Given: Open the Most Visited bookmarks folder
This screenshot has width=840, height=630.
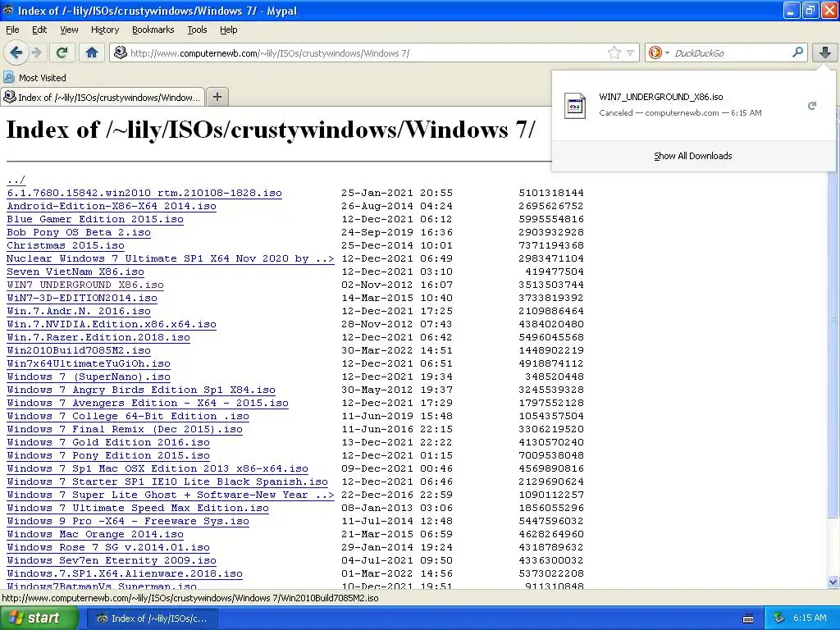Looking at the screenshot, I should (35, 78).
